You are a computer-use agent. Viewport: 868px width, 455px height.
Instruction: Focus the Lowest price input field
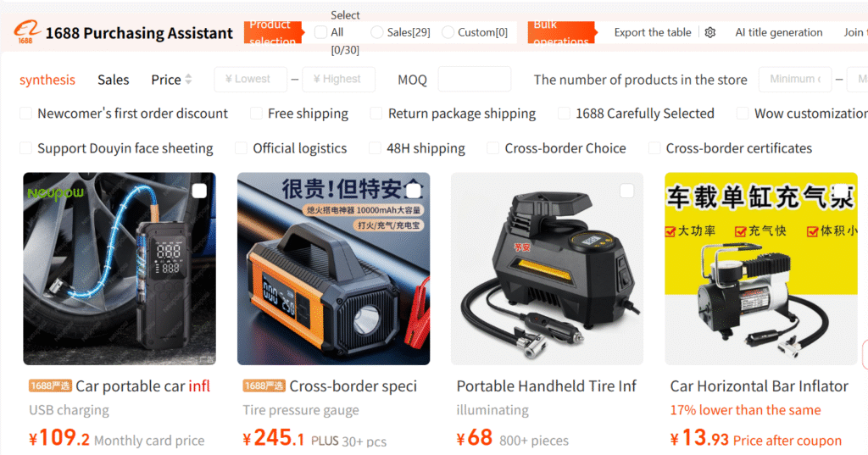pyautogui.click(x=250, y=79)
